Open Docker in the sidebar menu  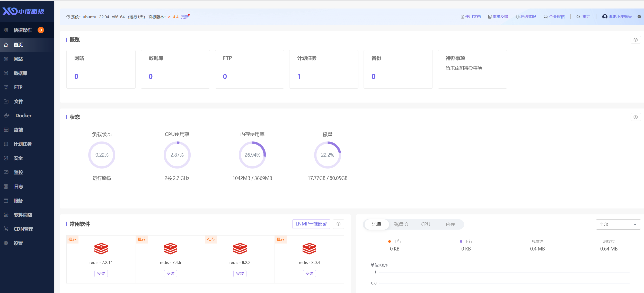[x=27, y=116]
